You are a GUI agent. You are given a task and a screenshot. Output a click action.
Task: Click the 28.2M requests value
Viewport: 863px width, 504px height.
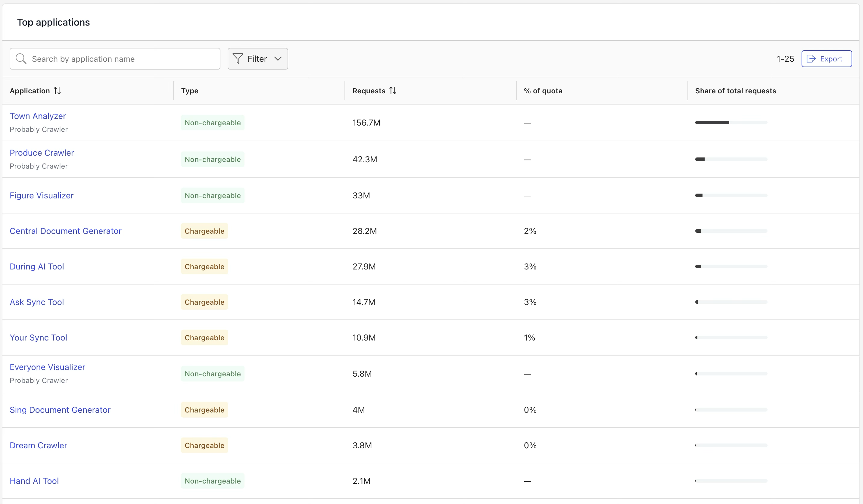coord(365,231)
